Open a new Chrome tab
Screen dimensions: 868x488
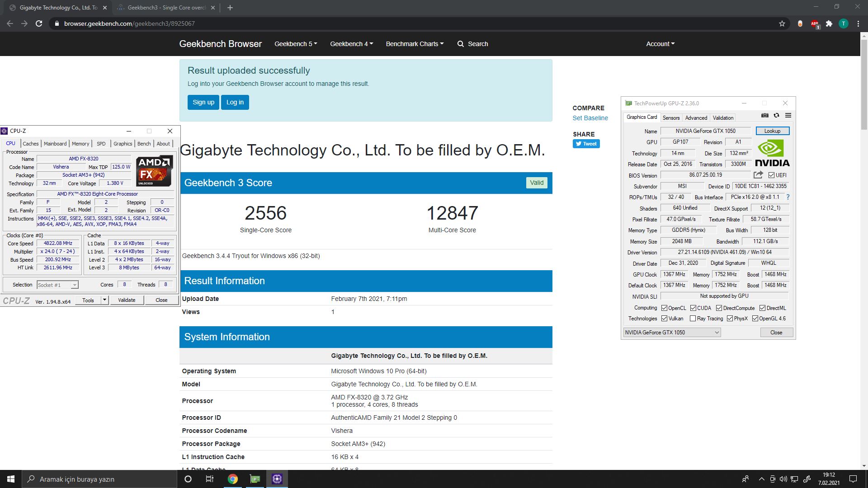[x=230, y=8]
